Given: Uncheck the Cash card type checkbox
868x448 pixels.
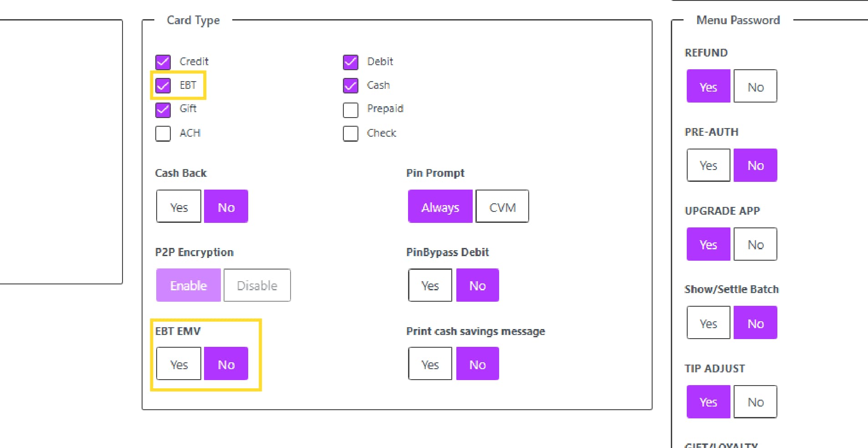Looking at the screenshot, I should pos(351,86).
